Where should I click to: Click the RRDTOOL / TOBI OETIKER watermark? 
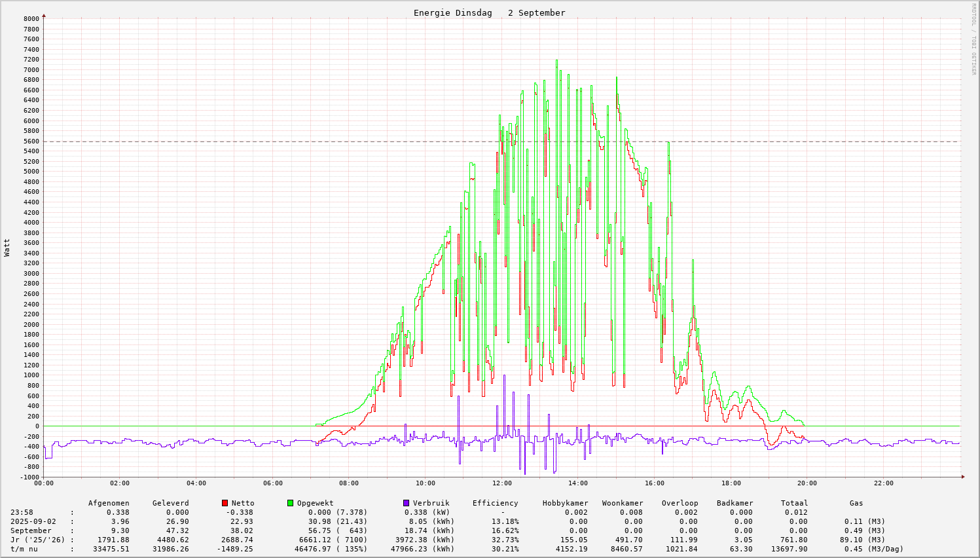(973, 39)
